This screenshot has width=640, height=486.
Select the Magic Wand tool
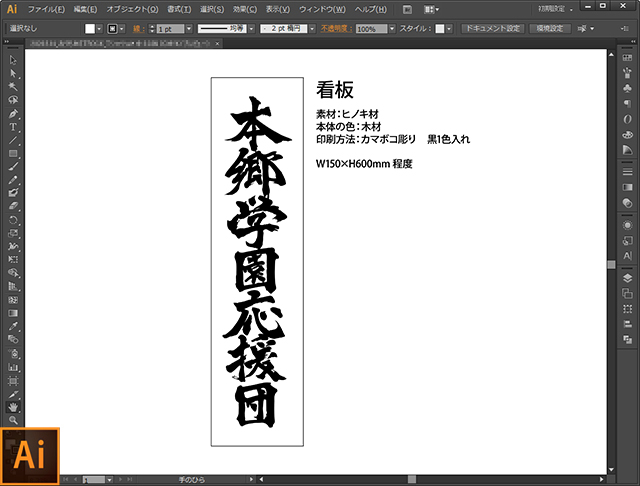point(13,87)
